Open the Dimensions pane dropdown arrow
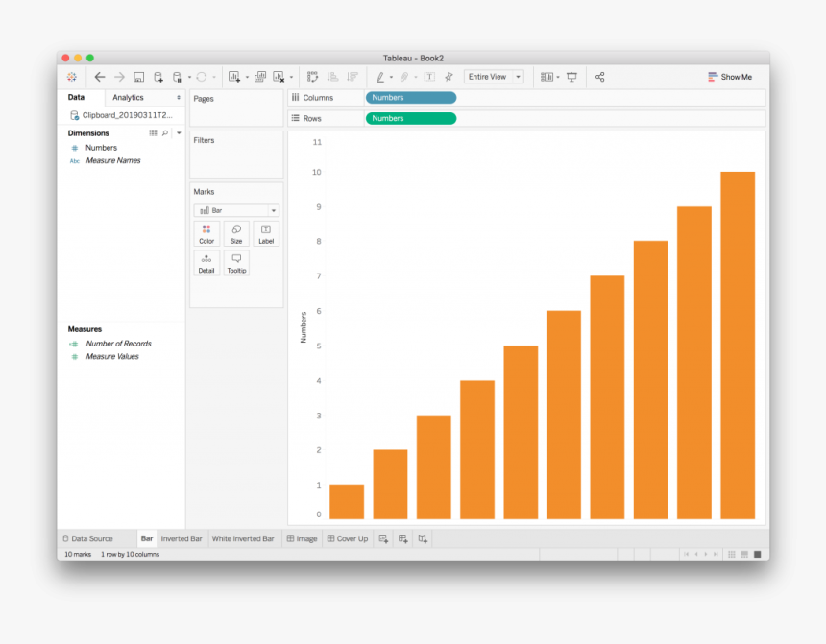This screenshot has height=644, width=826. [179, 133]
